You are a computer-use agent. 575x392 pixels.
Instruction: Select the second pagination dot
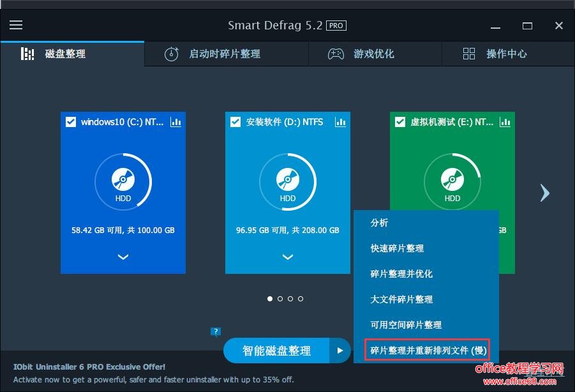[280, 299]
